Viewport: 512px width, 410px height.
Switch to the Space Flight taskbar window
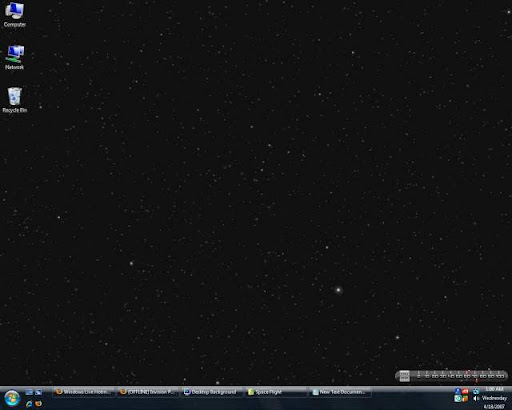point(276,392)
